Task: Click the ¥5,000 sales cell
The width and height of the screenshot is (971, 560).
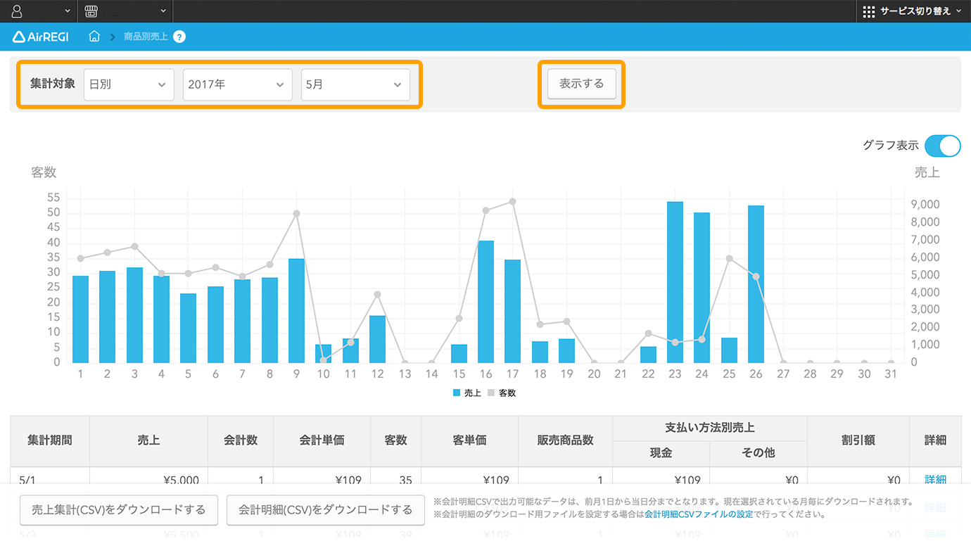Action: [181, 481]
